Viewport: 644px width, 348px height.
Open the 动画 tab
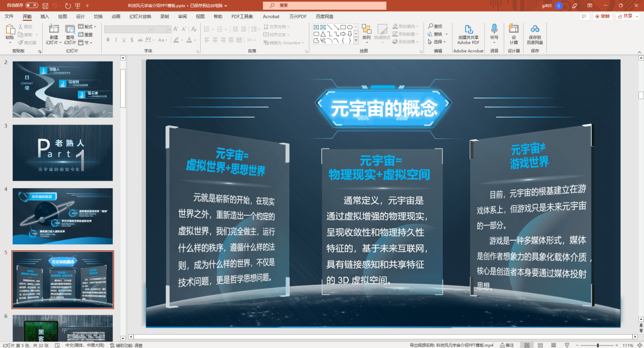[116, 16]
